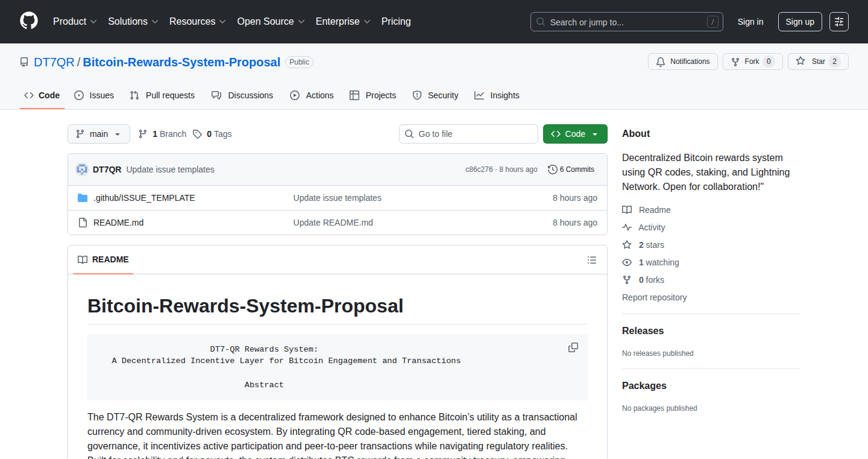Open the Packages heading link

pos(644,386)
